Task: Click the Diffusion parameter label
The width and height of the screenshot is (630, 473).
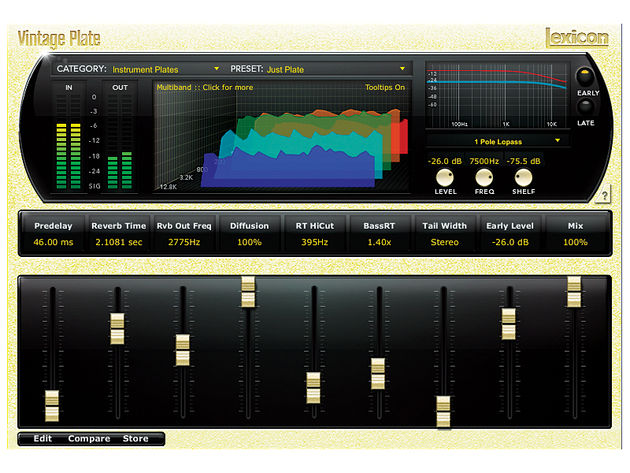Action: click(249, 226)
